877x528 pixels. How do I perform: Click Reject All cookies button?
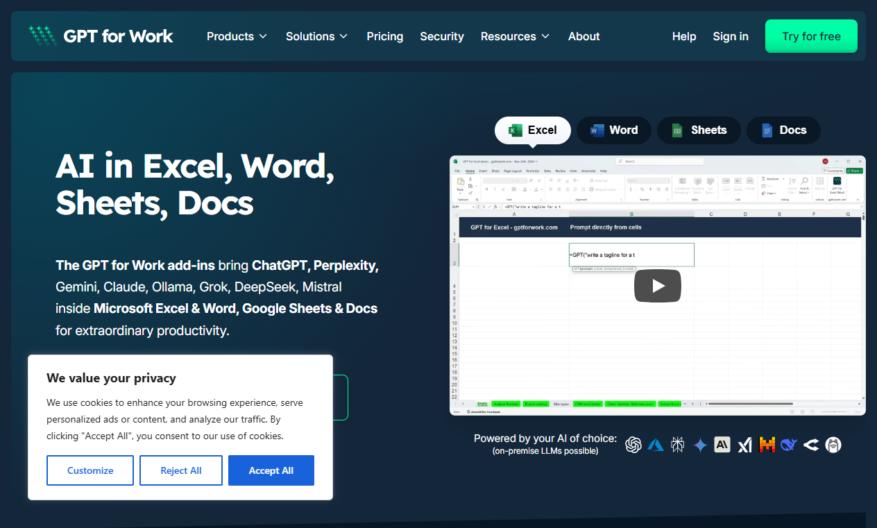pyautogui.click(x=181, y=470)
